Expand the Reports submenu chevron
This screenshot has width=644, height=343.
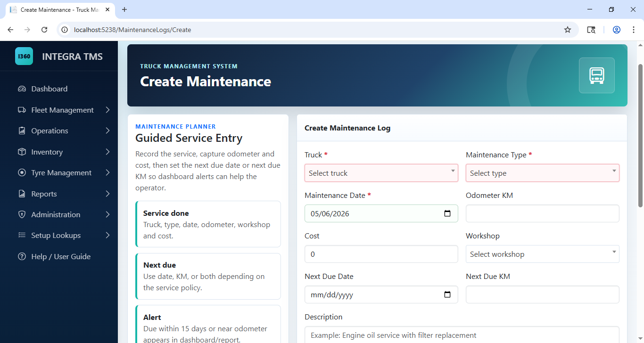107,194
